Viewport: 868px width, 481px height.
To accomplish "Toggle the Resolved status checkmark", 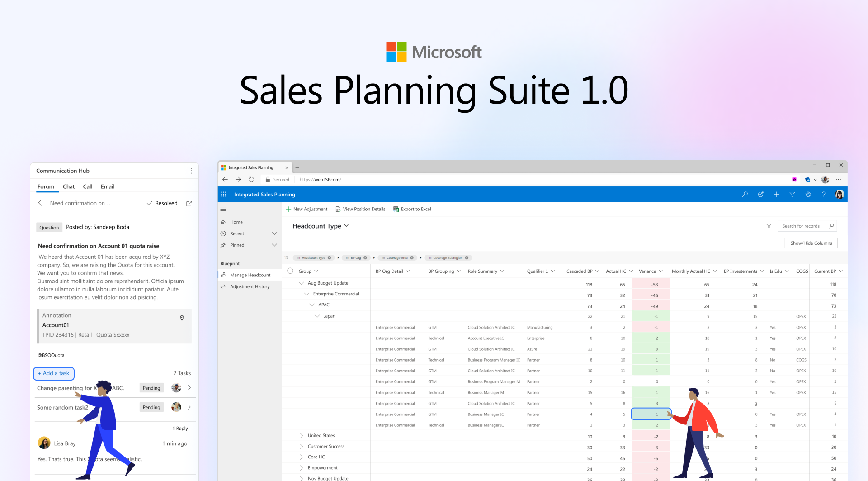I will (x=150, y=203).
